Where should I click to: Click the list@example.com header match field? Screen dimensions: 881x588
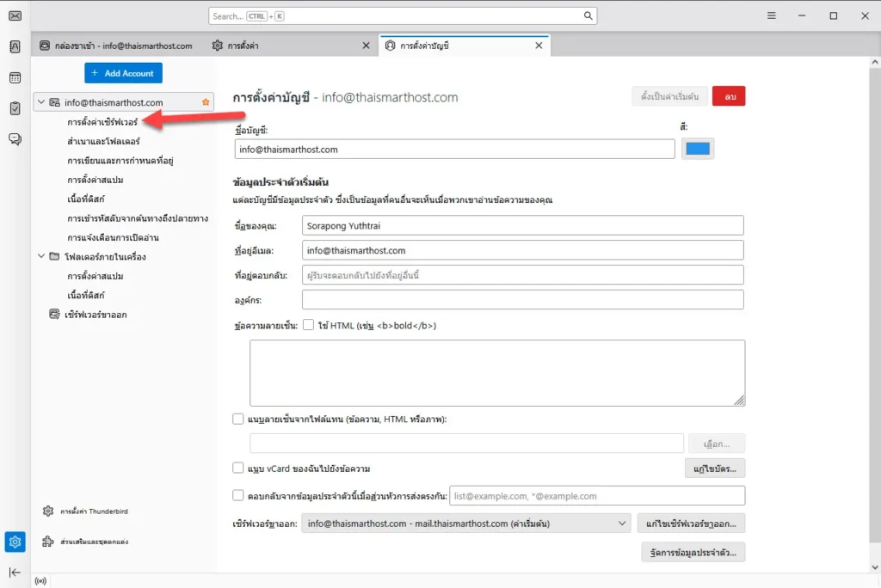click(597, 496)
